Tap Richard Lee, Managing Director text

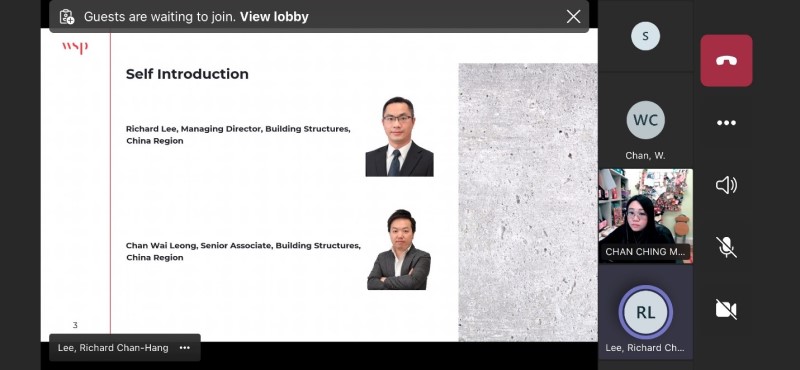[238, 135]
